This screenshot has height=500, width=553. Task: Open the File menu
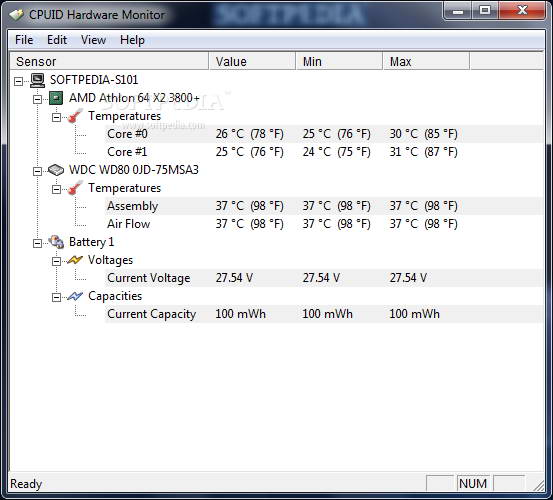[x=24, y=40]
